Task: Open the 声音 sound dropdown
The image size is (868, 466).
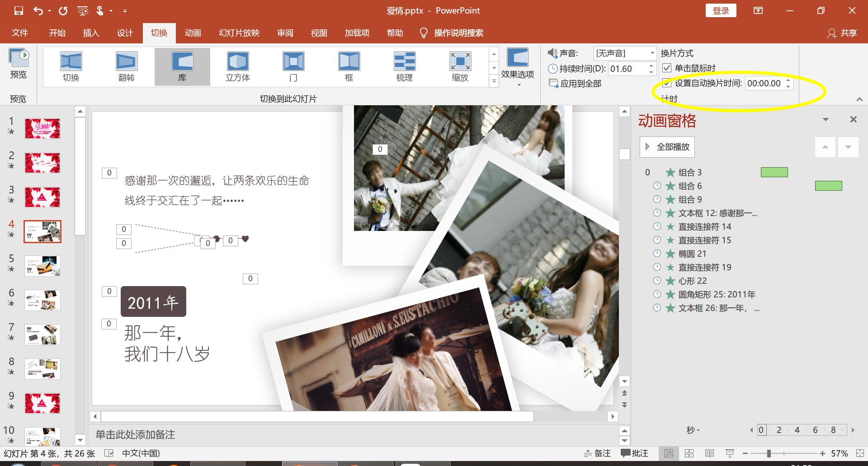Action: click(x=652, y=53)
